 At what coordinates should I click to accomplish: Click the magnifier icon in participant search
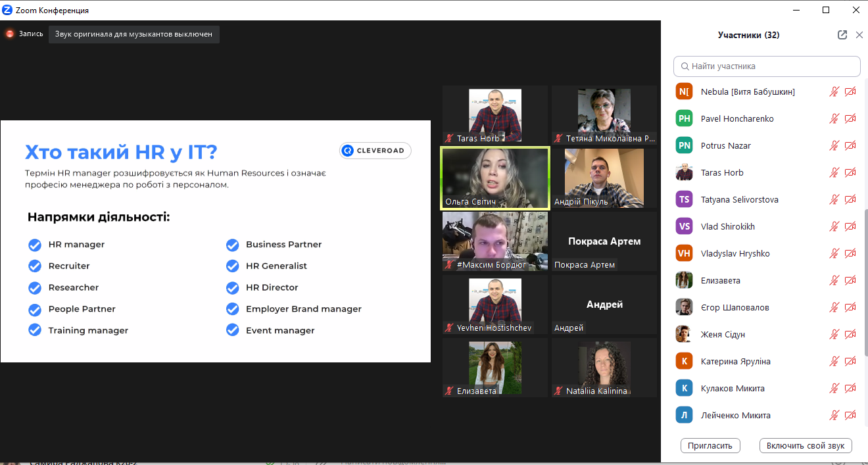coord(685,66)
